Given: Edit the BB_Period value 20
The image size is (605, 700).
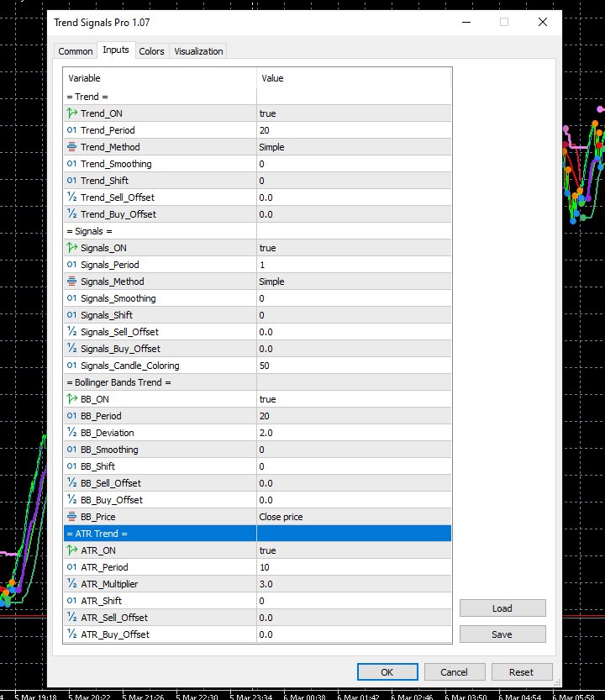Looking at the screenshot, I should pyautogui.click(x=354, y=416).
